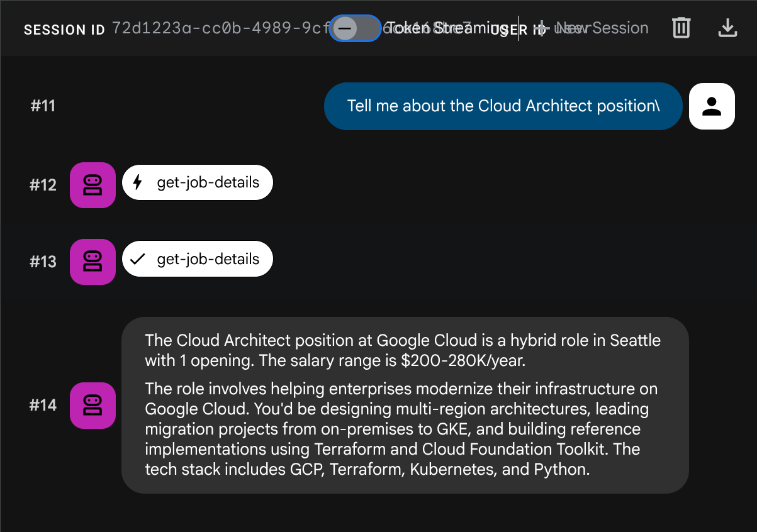Viewport: 757px width, 532px height.
Task: Select the Cloud Architect user message bubble
Action: (503, 106)
